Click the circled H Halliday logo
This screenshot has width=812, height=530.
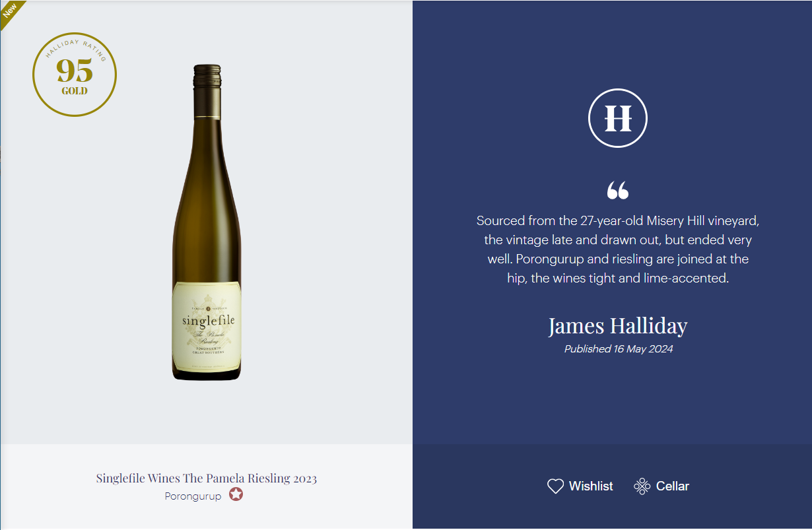click(x=618, y=118)
